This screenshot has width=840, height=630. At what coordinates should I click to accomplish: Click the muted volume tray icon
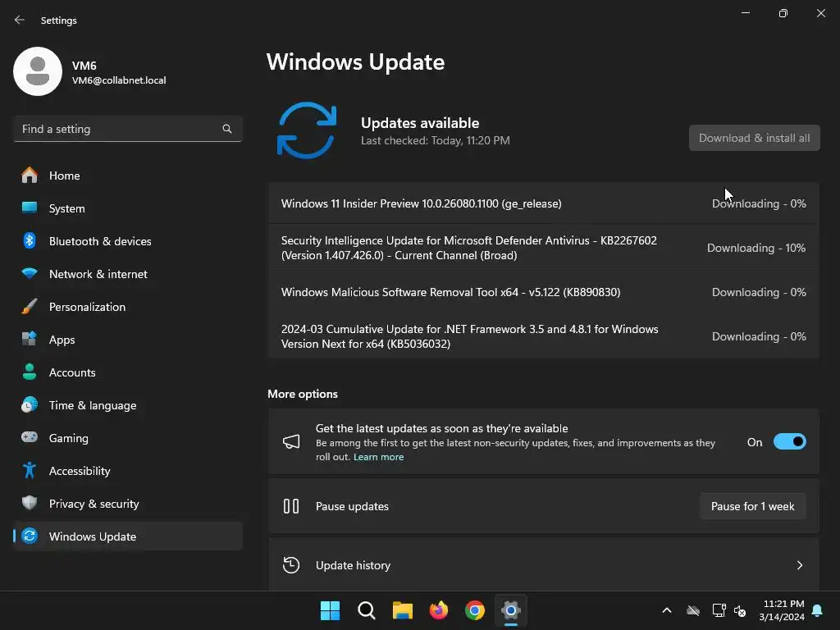coord(741,610)
